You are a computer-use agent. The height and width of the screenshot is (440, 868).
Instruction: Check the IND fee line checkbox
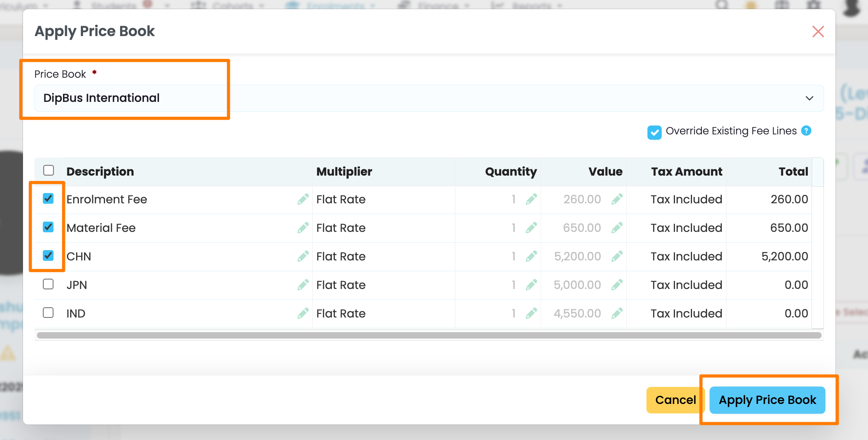(x=48, y=313)
